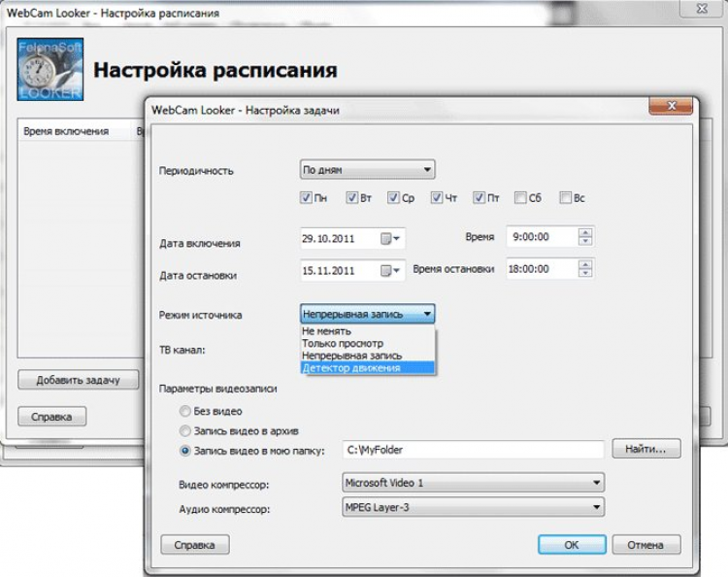Uncheck the Ср weekday checkbox
The image size is (728, 577).
pyautogui.click(x=393, y=198)
